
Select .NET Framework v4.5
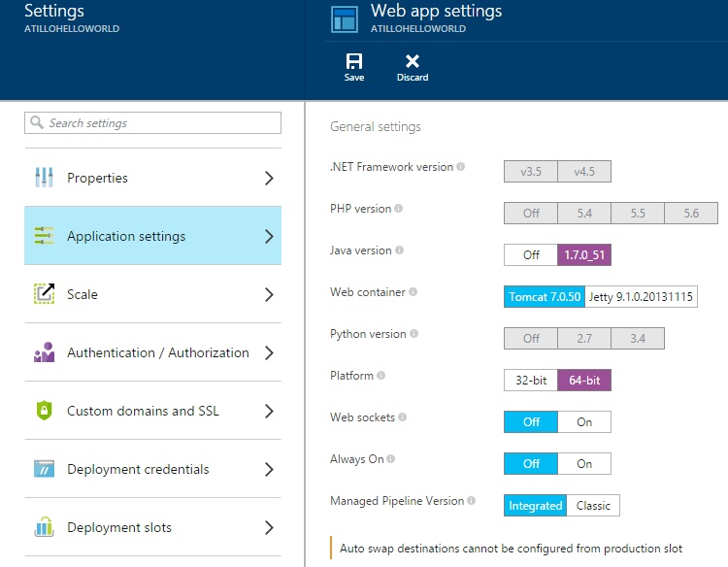584,171
